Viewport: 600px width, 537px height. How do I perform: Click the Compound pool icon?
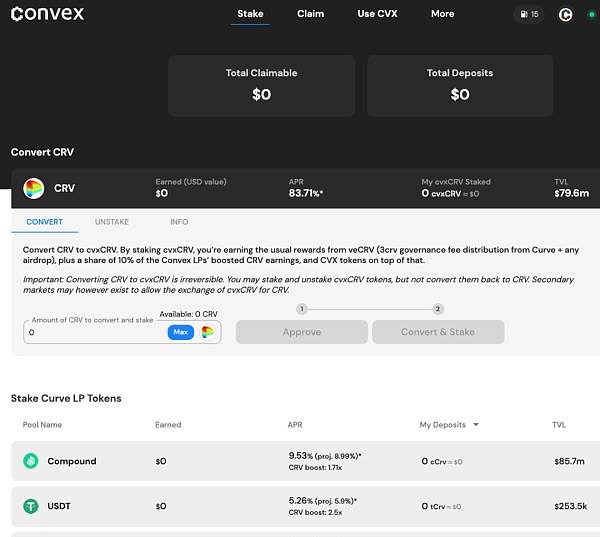pyautogui.click(x=31, y=461)
